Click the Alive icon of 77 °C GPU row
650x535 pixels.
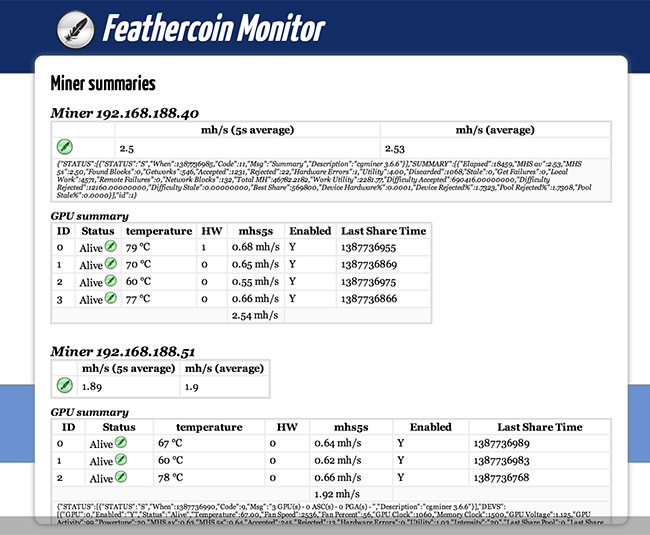[111, 298]
